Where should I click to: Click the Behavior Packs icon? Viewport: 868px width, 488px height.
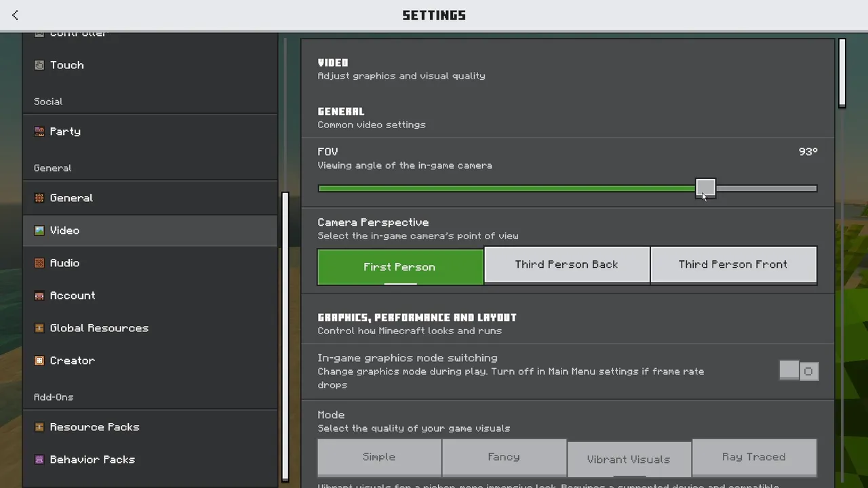pyautogui.click(x=39, y=460)
